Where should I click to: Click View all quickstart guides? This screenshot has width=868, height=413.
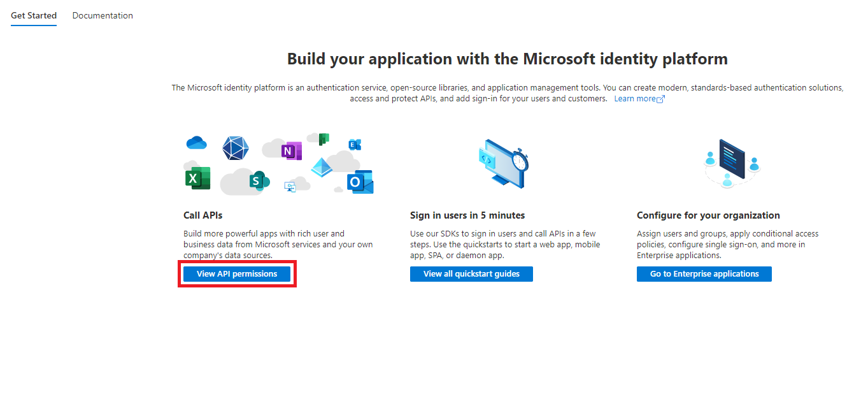pyautogui.click(x=471, y=273)
